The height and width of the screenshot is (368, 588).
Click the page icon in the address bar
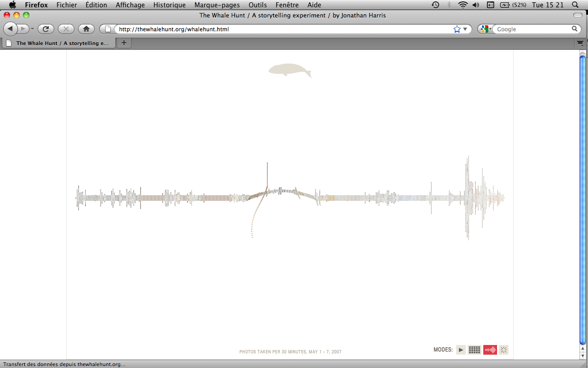coord(108,29)
